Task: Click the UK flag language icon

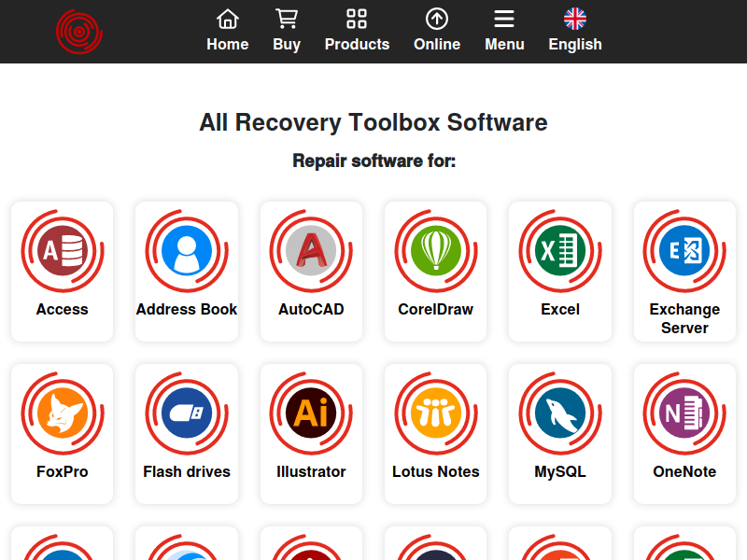Action: 575,19
